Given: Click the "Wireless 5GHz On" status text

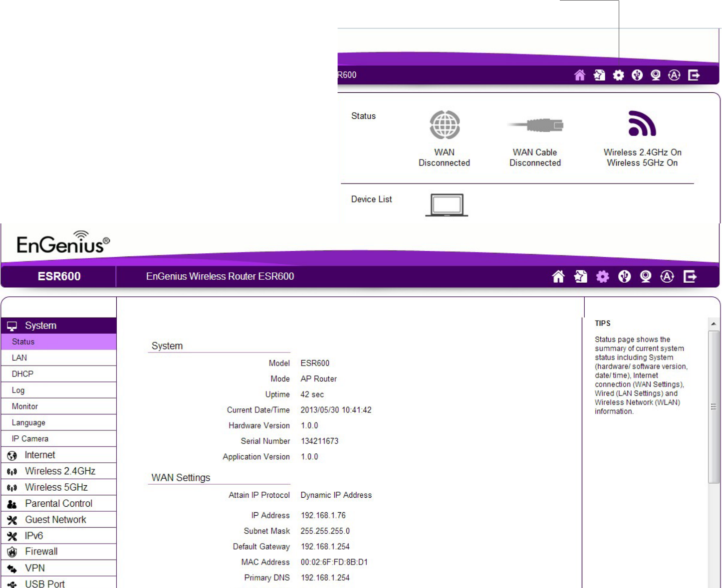Looking at the screenshot, I should pyautogui.click(x=642, y=163).
